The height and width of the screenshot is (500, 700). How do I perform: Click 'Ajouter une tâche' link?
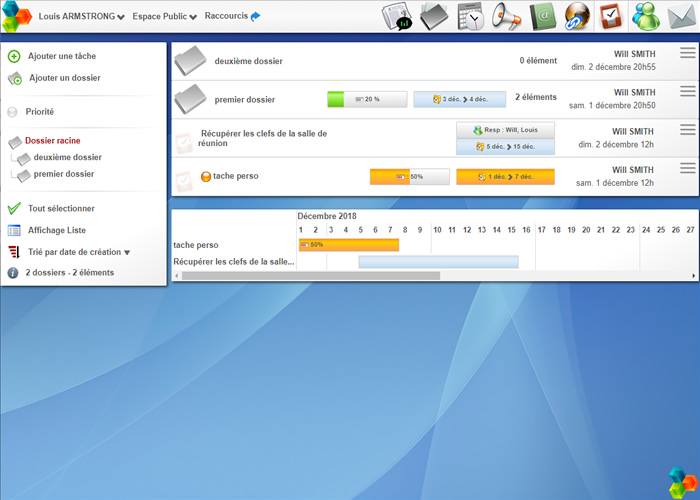click(x=62, y=56)
